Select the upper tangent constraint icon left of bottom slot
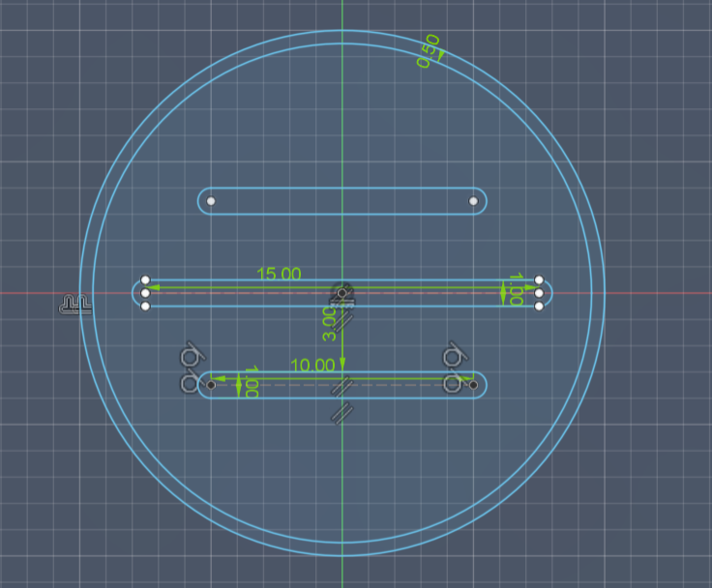 190,355
